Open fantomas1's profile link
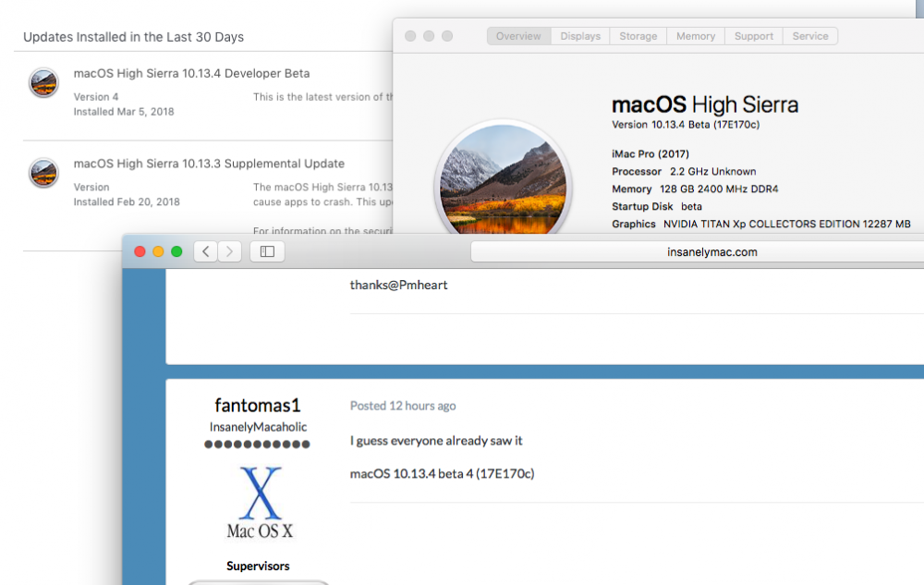The height and width of the screenshot is (585, 924). 258,406
